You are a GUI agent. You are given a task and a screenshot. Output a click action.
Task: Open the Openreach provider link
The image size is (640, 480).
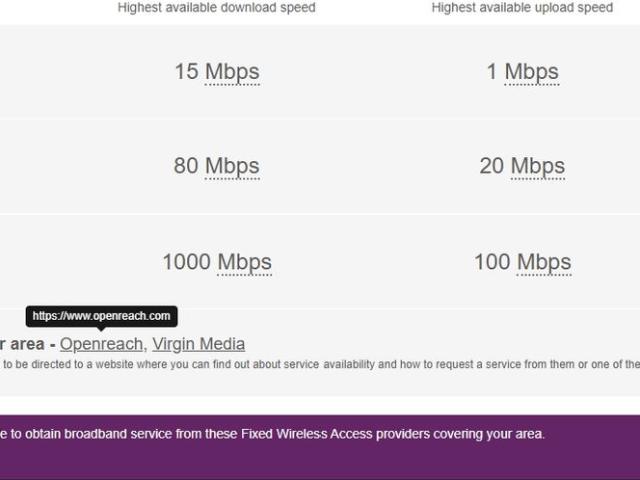coord(101,344)
